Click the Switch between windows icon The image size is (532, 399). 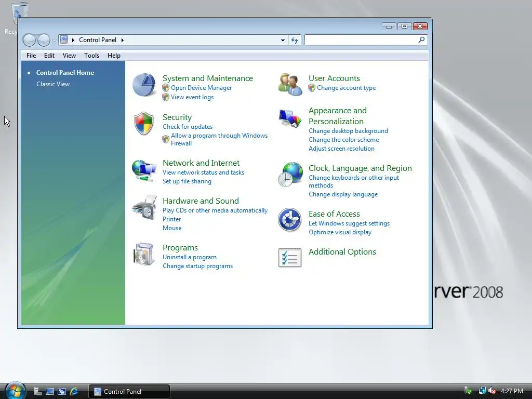[x=62, y=391]
